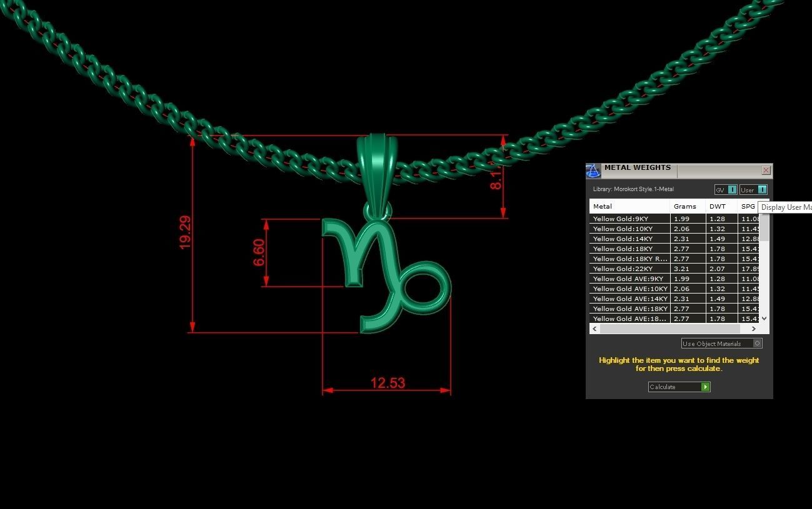
Task: Select the Yellow Gold AVE:9KY row
Action: point(675,279)
